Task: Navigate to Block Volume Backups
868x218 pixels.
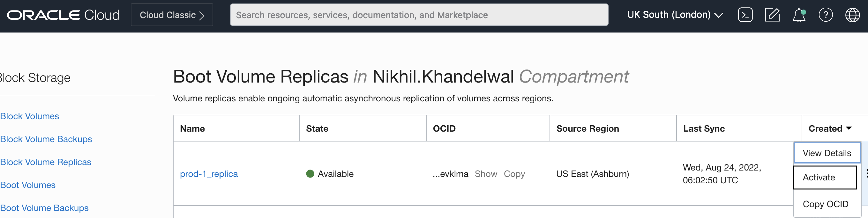Action: pos(44,207)
